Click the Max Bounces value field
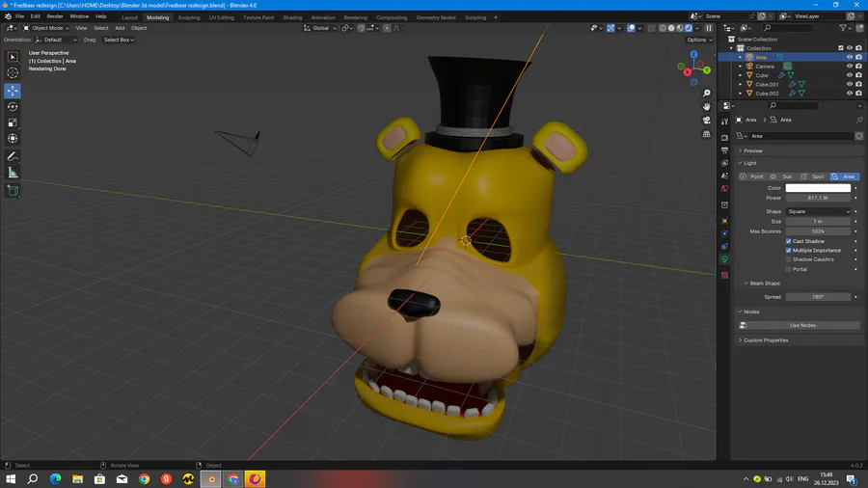Screen dimensions: 868x488 coord(818,231)
